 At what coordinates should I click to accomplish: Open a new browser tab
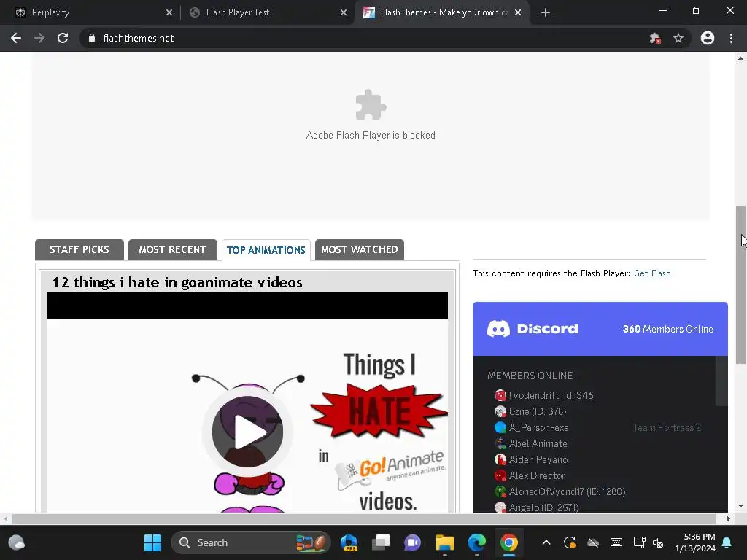[x=546, y=12]
